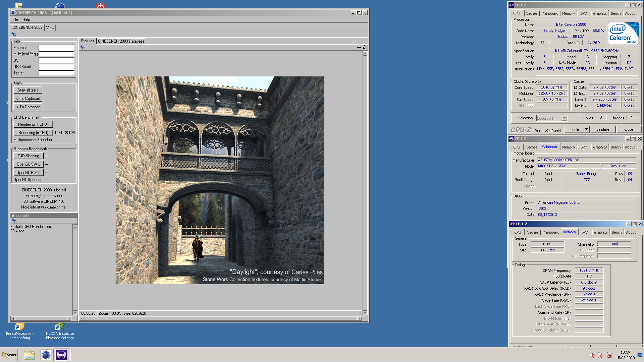
Task: Select the Pictures tab
Action: click(88, 41)
